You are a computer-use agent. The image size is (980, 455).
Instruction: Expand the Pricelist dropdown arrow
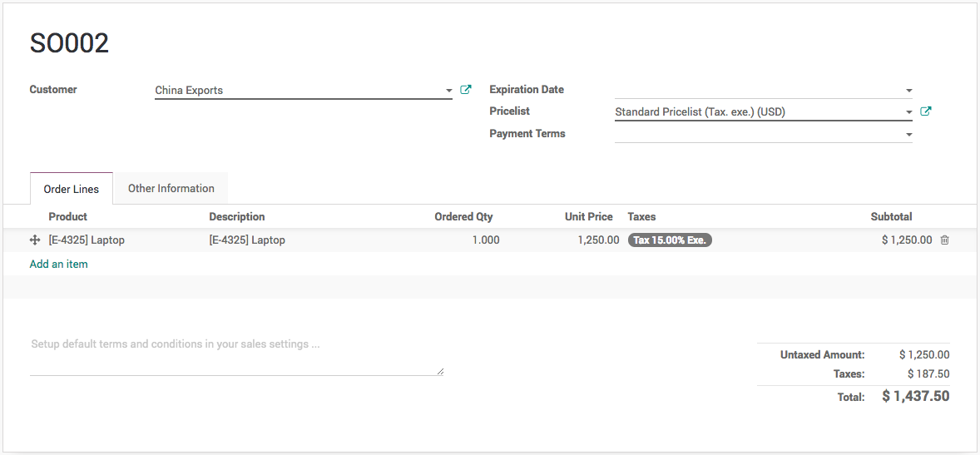pos(908,112)
